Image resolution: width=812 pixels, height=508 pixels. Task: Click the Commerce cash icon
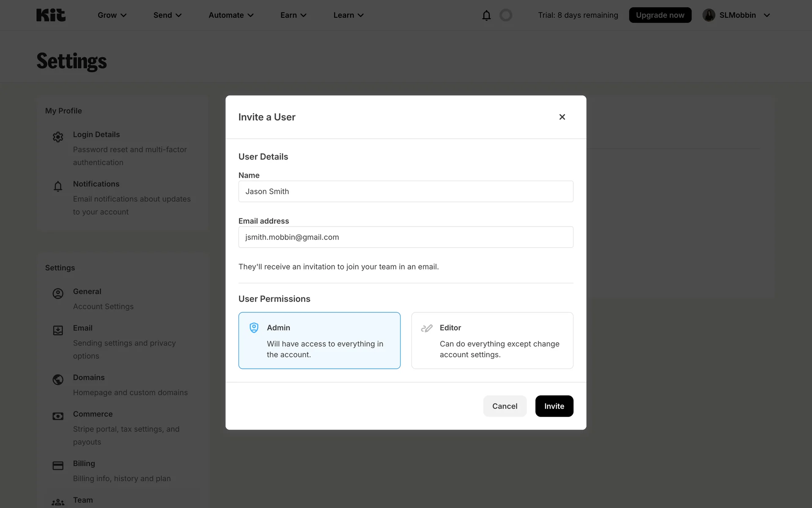coord(58,416)
